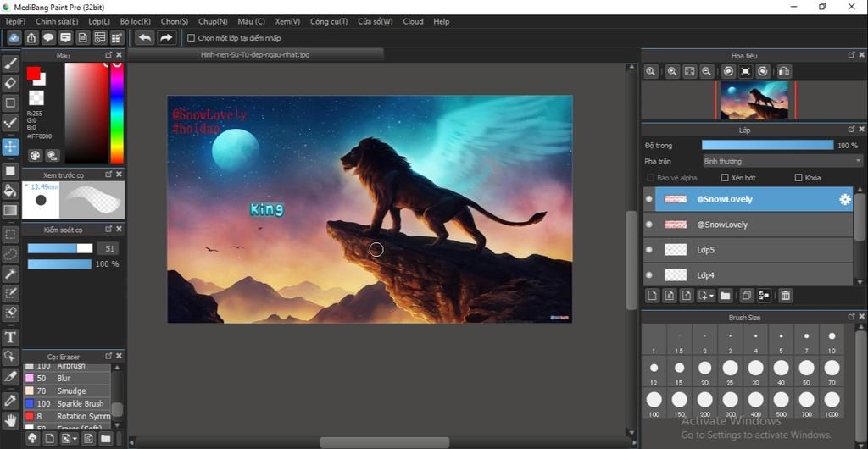Toggle 'Chọn một lớp tại điểm nhấp' checkbox
This screenshot has width=868, height=449.
[x=191, y=38]
